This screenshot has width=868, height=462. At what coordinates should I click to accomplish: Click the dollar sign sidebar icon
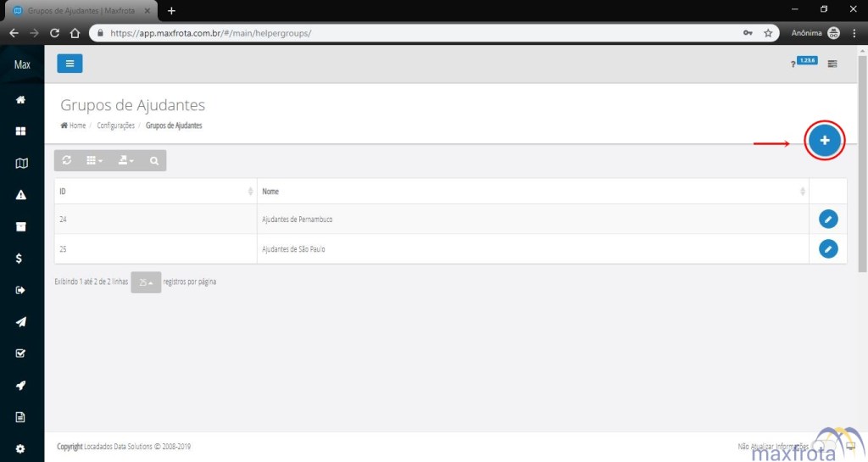tap(21, 259)
